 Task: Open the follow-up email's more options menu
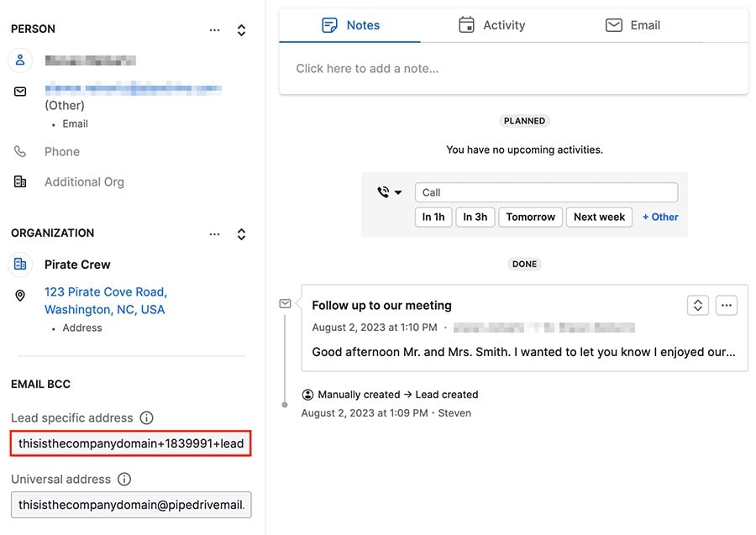click(x=726, y=305)
